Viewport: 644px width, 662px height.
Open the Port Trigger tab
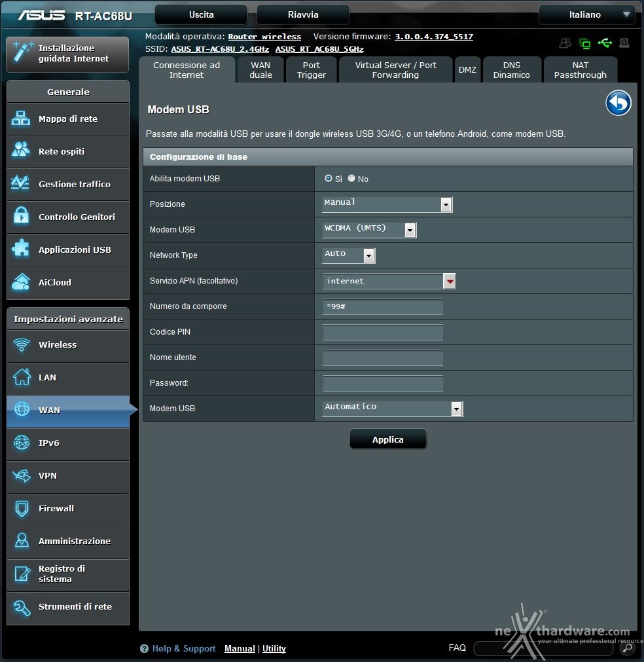coord(312,70)
